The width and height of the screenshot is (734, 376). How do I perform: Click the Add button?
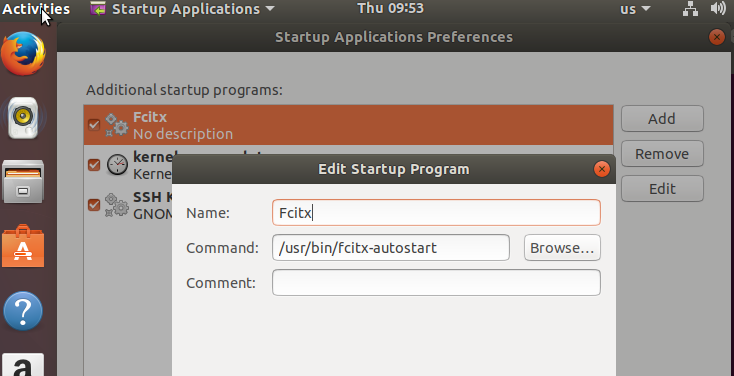662,118
